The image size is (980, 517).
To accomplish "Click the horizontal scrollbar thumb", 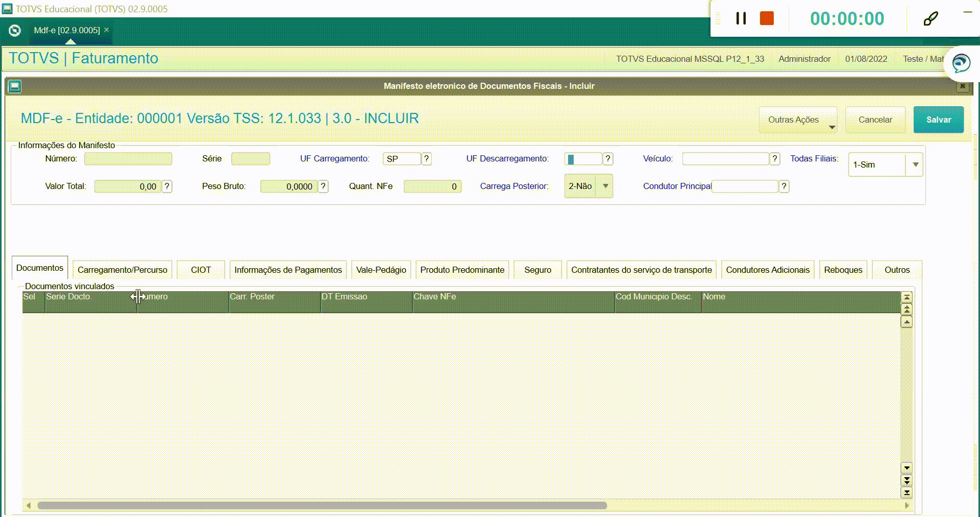I will (x=322, y=506).
